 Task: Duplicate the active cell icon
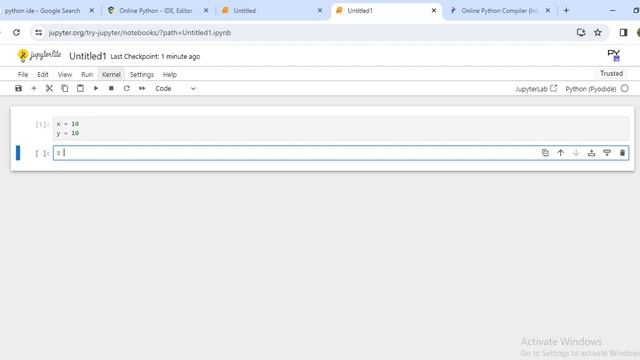(545, 153)
